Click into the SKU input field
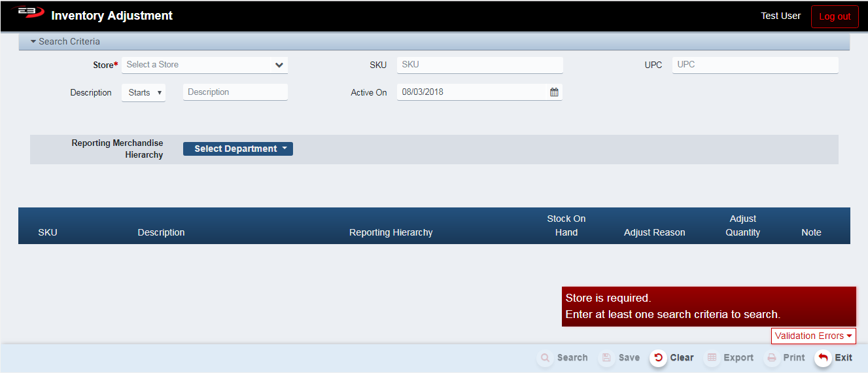Viewport: 868px width, 373px height. [479, 65]
